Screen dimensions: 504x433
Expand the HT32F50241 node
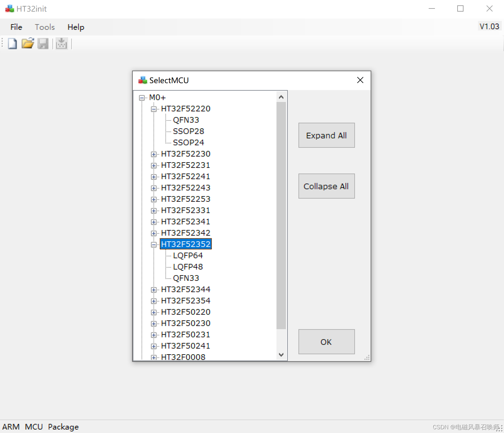pos(154,346)
